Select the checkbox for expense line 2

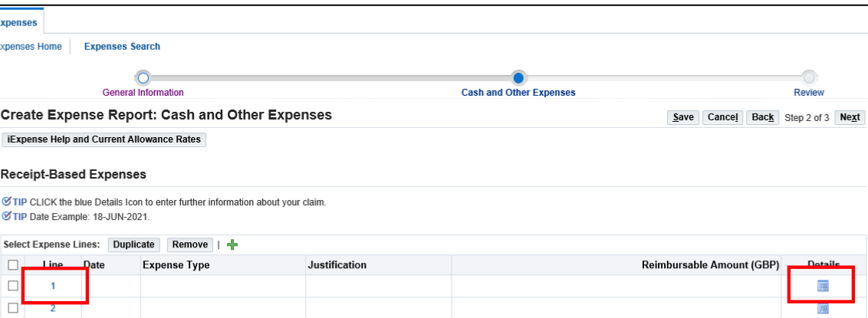coord(13,309)
